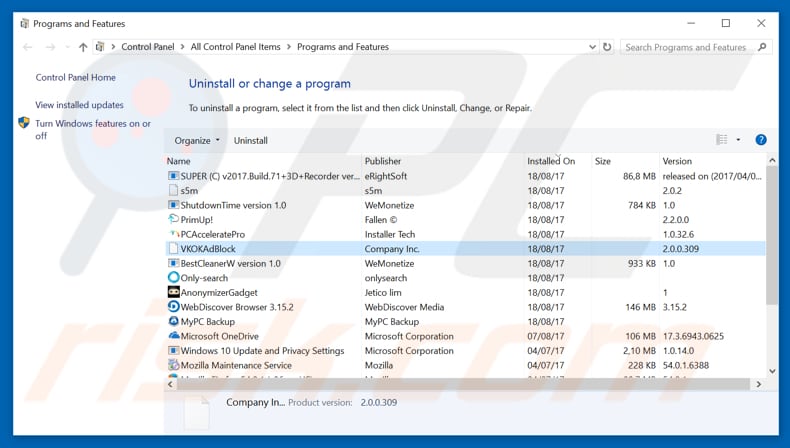The width and height of the screenshot is (790, 448).
Task: Click the vertical scrollbar up arrow
Action: (772, 160)
